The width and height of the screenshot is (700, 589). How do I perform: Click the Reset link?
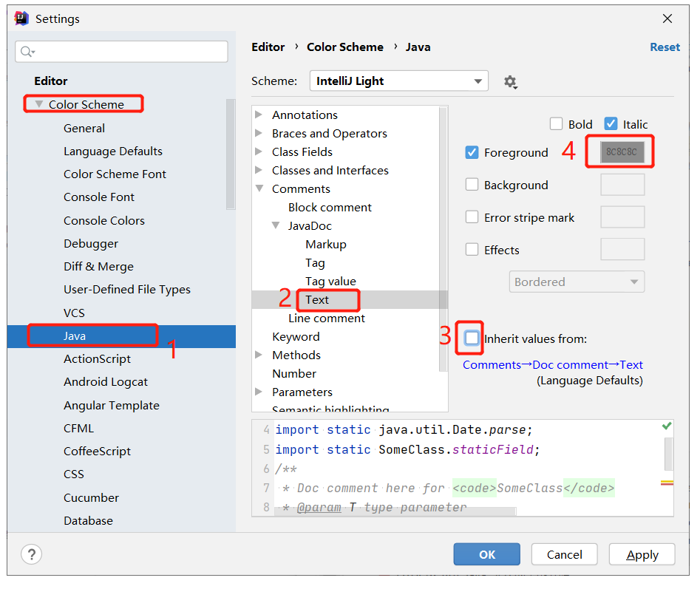click(x=665, y=47)
